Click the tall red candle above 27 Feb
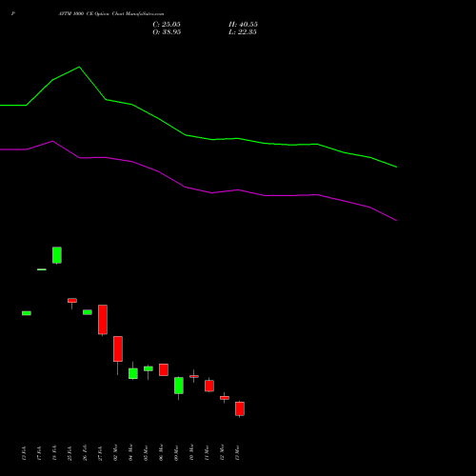Screen dimensions: 476x476 [x=103, y=320]
